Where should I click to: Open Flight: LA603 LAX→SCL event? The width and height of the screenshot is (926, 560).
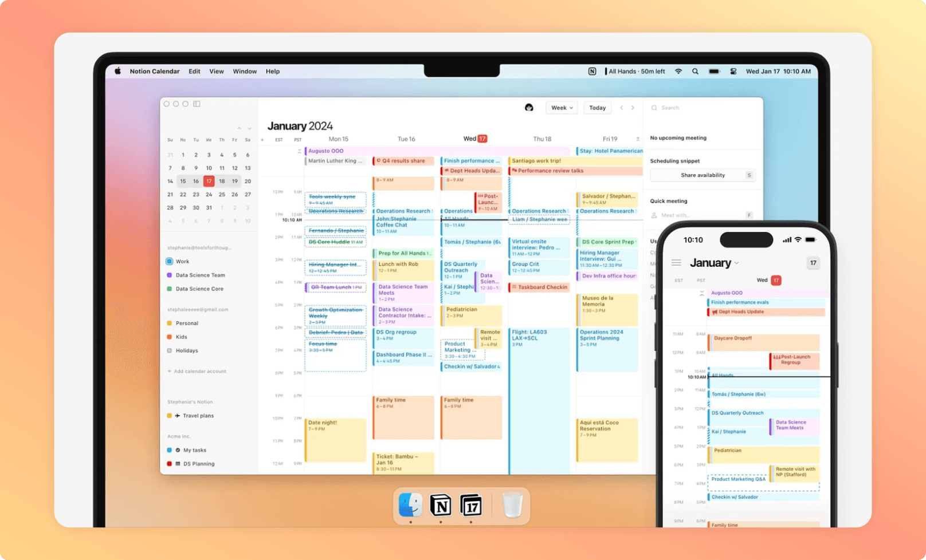pyautogui.click(x=539, y=400)
